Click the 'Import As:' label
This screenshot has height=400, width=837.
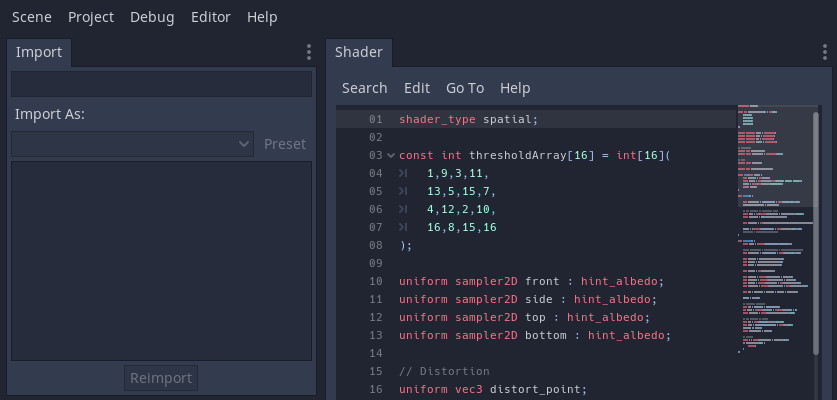point(50,114)
